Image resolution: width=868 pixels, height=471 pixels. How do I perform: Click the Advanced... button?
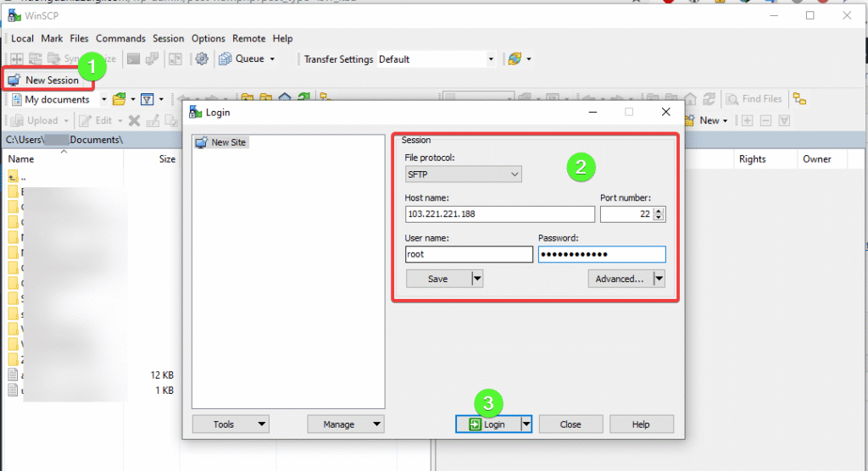(x=620, y=279)
